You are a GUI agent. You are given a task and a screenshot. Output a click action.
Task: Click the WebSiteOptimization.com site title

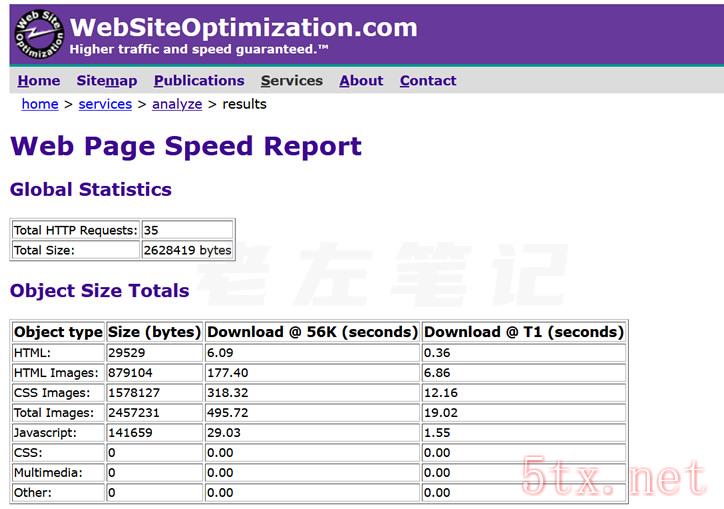(243, 27)
